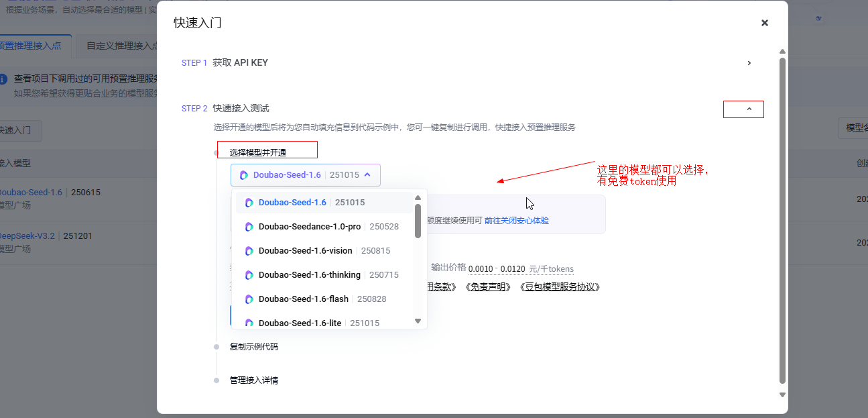The width and height of the screenshot is (868, 418).
Task: Click dialog scrollbar down arrow
Action: point(782,395)
